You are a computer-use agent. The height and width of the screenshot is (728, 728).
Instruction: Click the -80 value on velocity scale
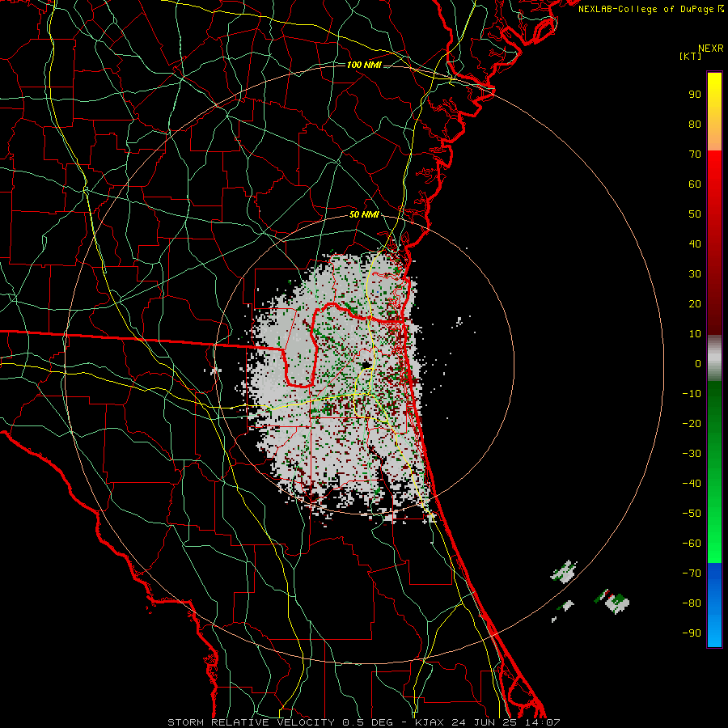tap(692, 603)
